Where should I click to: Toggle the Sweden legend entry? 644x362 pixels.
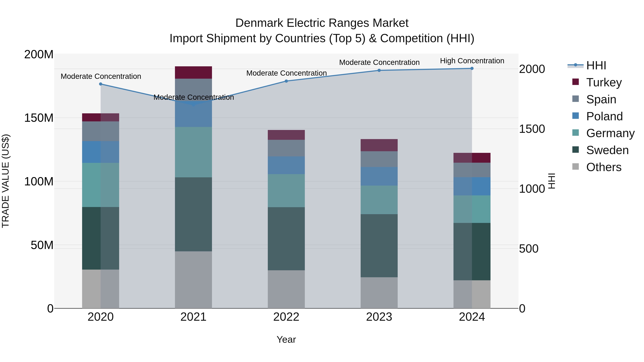600,150
